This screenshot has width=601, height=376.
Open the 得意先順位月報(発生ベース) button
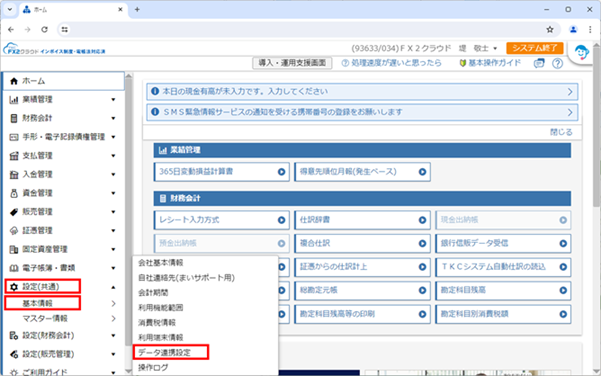[x=362, y=172]
